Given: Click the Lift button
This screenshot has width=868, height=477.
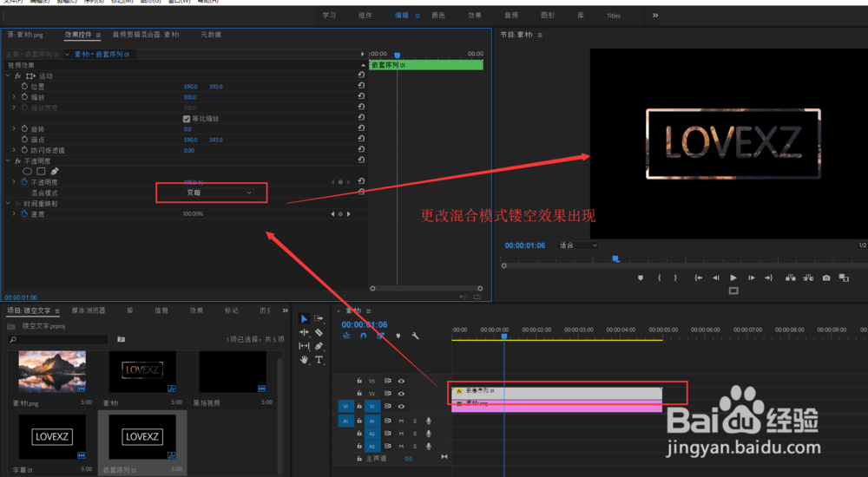Looking at the screenshot, I should point(791,278).
